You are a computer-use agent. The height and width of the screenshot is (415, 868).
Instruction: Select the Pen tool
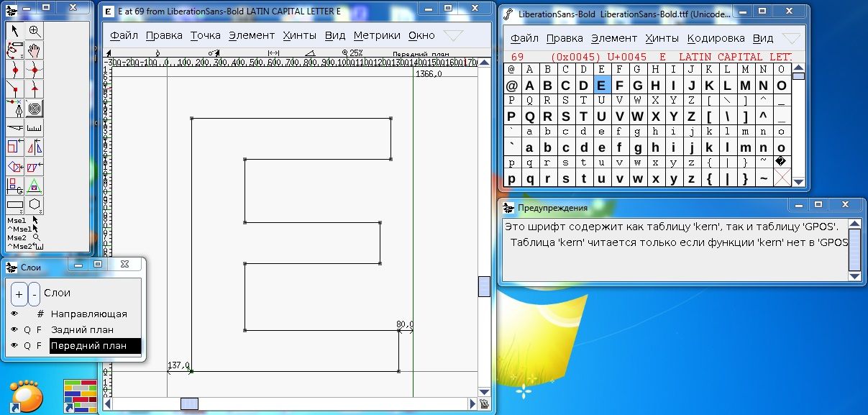tap(15, 108)
